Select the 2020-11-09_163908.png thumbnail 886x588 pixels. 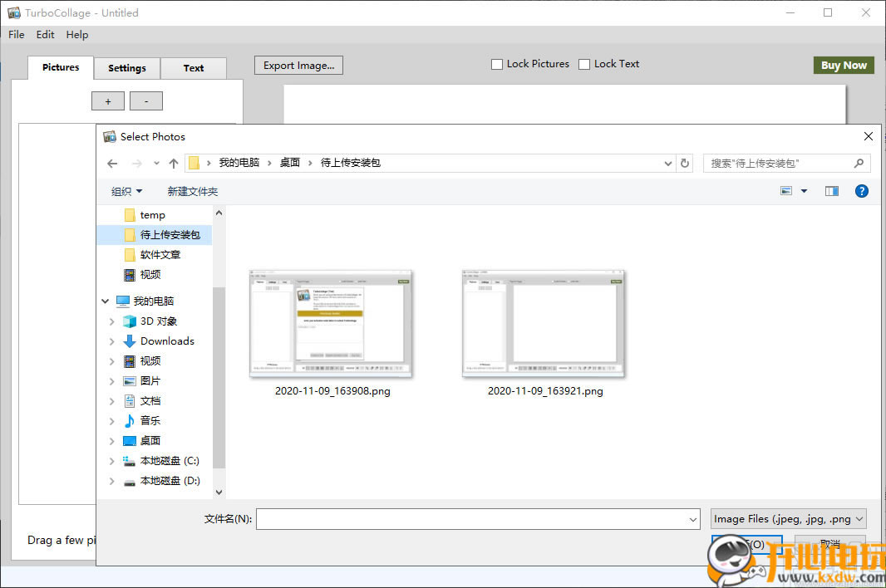(x=332, y=324)
